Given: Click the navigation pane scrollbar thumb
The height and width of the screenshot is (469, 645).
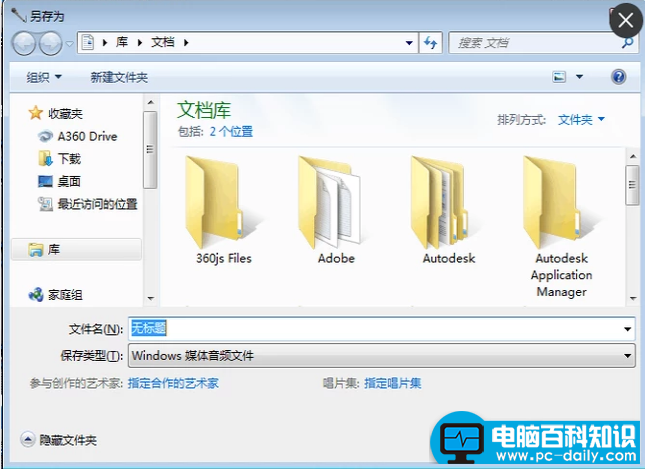Looking at the screenshot, I should click(151, 150).
